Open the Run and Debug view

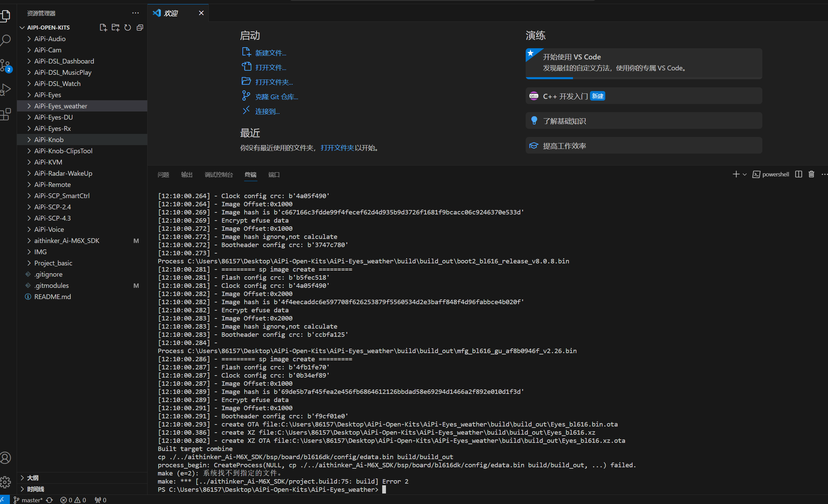point(5,90)
